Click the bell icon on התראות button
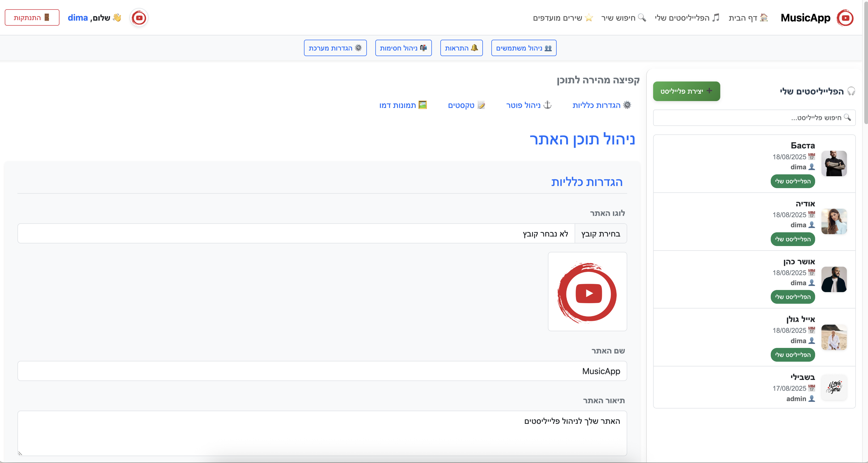 coord(475,48)
